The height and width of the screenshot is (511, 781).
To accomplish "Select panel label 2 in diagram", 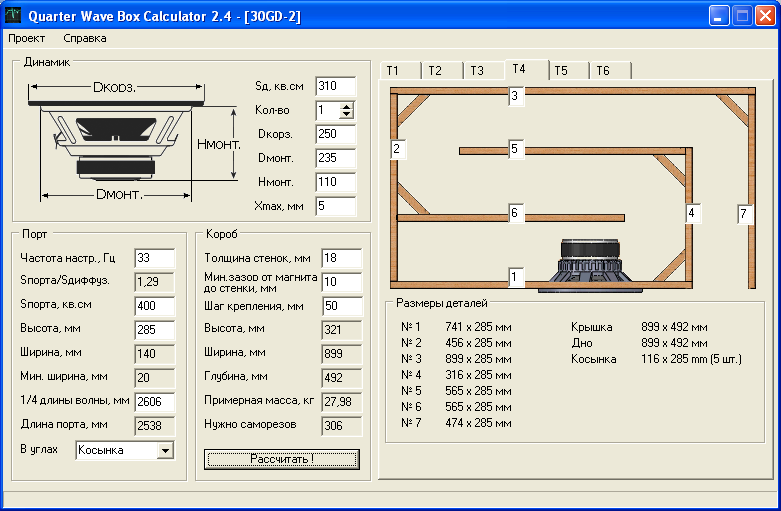I will click(397, 149).
